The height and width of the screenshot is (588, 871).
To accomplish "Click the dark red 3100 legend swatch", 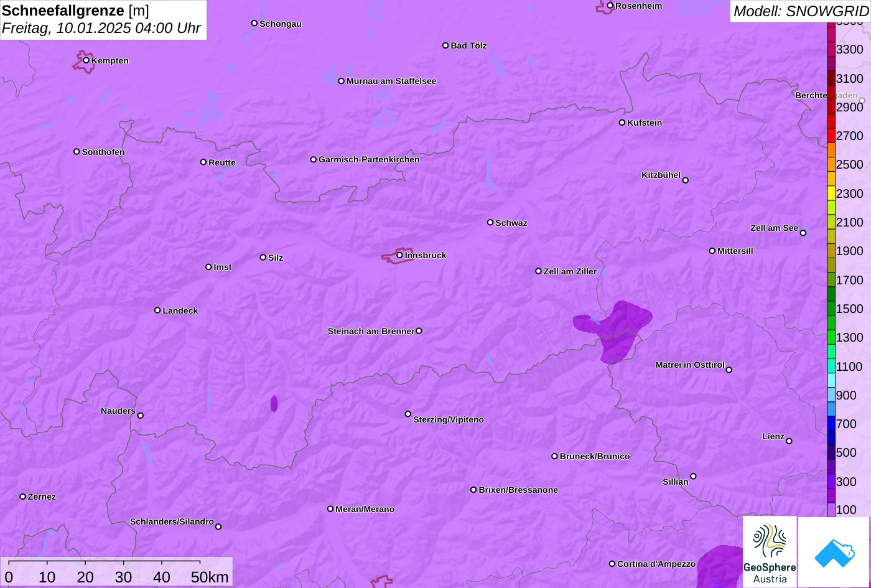I will 831,78.
